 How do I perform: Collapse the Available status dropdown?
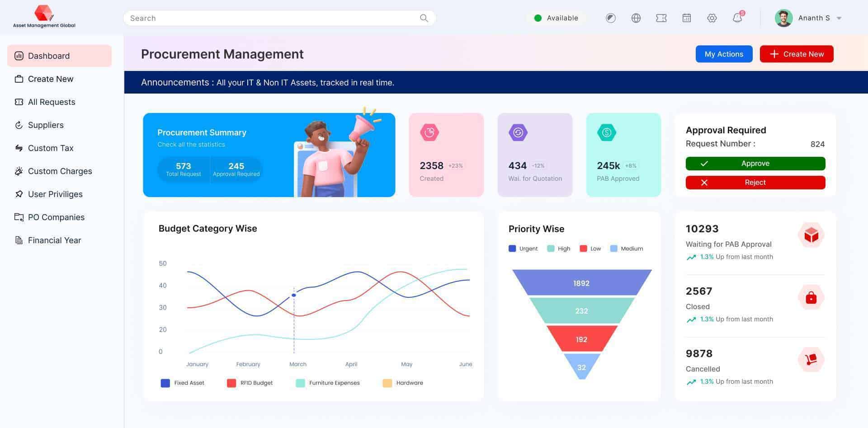[555, 18]
